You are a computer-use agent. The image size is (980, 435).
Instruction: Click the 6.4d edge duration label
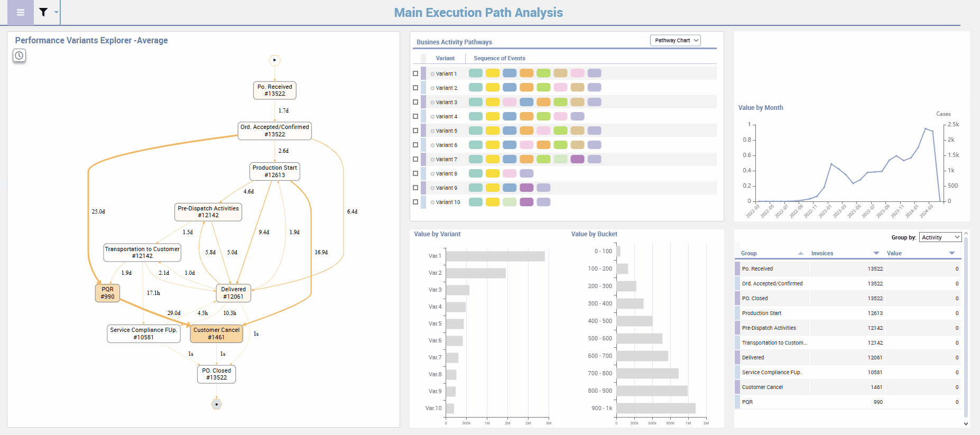coord(352,211)
